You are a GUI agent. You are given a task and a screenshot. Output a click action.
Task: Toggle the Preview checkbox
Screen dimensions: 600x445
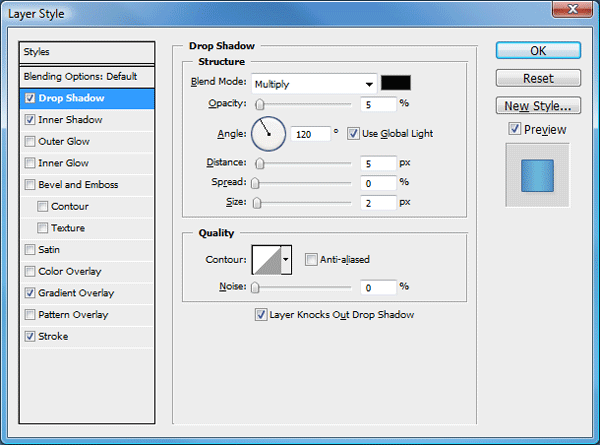pyautogui.click(x=515, y=129)
